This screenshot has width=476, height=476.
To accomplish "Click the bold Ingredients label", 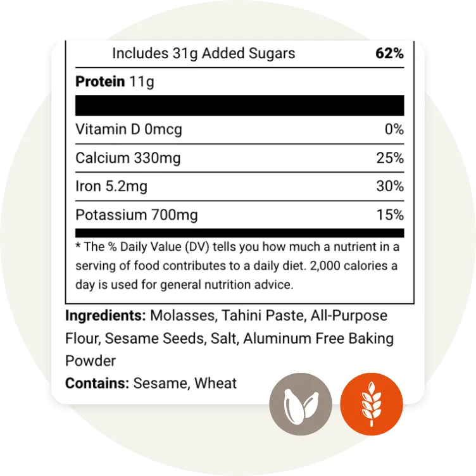I will click(x=106, y=316).
